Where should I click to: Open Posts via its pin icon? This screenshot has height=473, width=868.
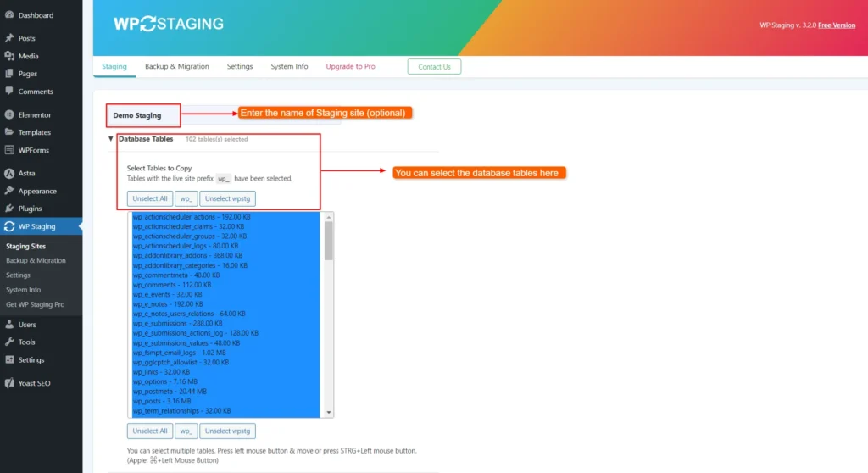tap(8, 38)
